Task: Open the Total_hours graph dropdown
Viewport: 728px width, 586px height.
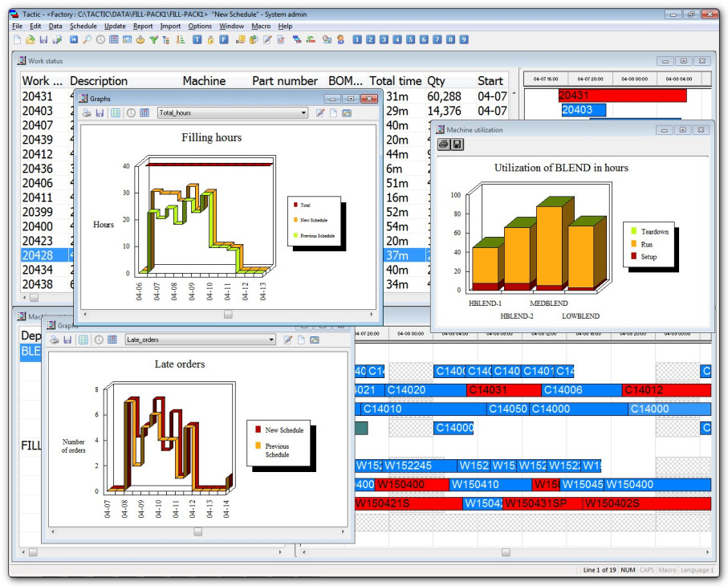Action: coord(303,113)
